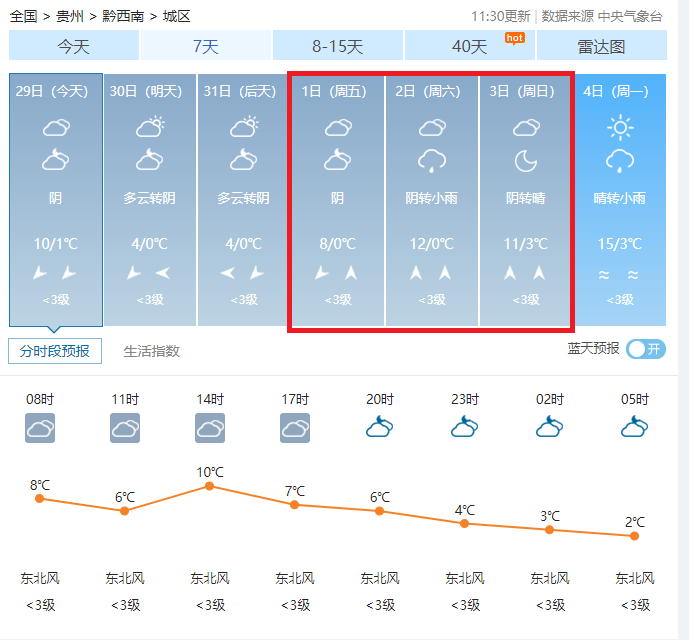Screen dimensions: 689x640
Task: Toggle the 蓝天预报 switch
Action: click(646, 349)
